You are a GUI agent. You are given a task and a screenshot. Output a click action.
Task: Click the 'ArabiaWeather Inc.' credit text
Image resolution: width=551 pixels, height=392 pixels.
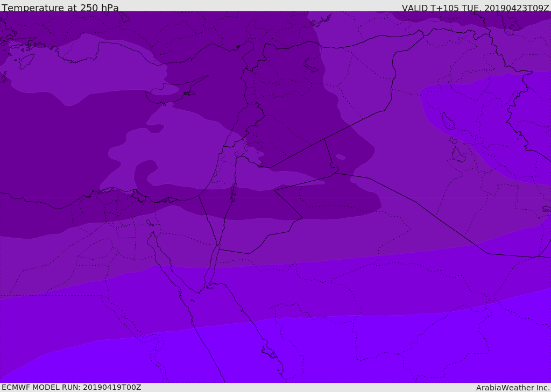(x=513, y=388)
